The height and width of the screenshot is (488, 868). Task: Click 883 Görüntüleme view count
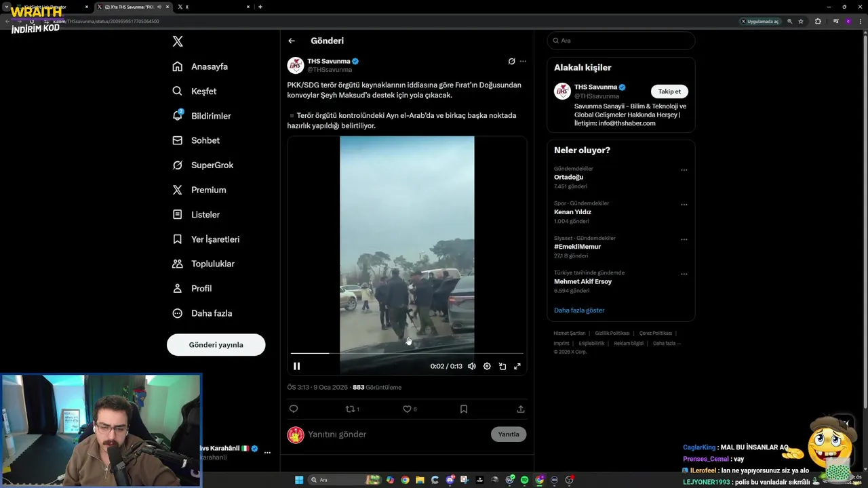click(x=377, y=388)
